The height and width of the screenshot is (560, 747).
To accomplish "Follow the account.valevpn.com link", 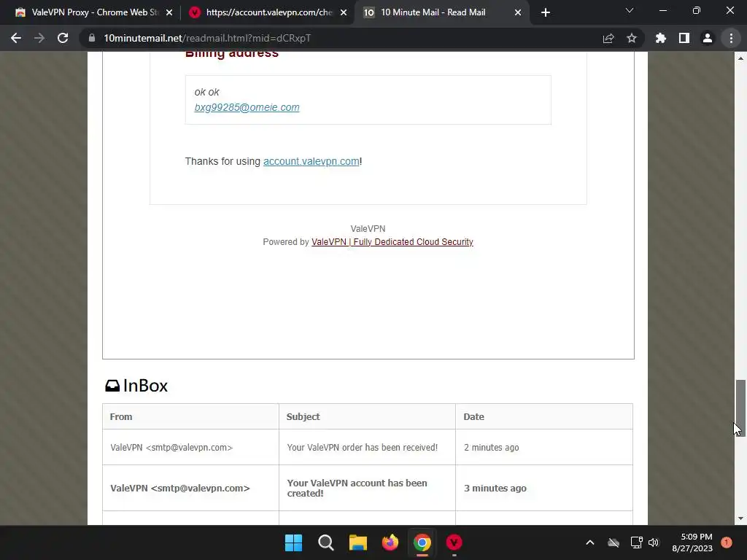I will click(311, 161).
